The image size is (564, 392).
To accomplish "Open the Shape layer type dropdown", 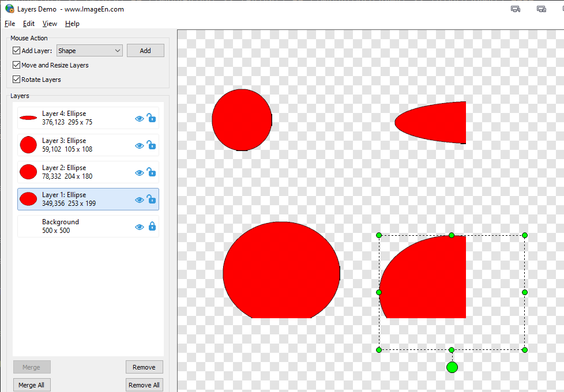I will click(x=89, y=51).
